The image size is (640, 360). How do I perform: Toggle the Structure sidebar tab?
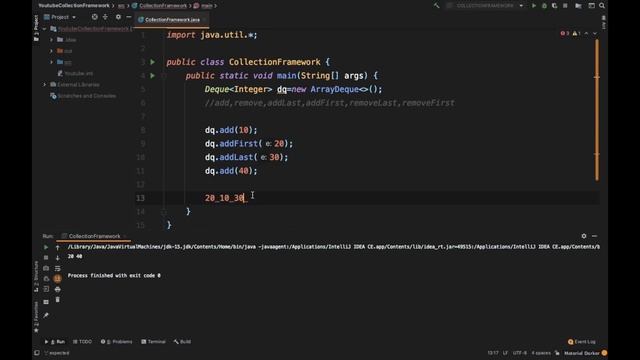36,277
